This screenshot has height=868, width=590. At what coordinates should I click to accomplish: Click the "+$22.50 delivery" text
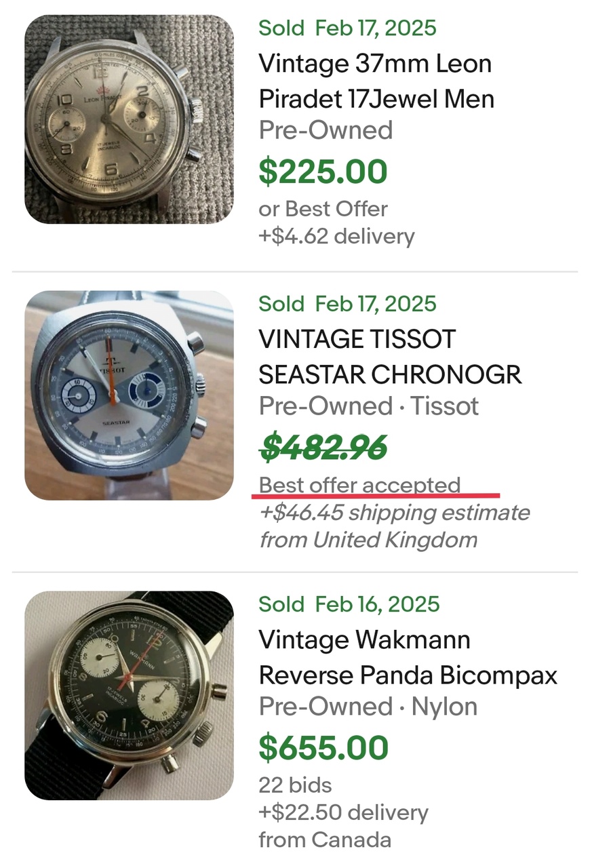click(x=343, y=812)
